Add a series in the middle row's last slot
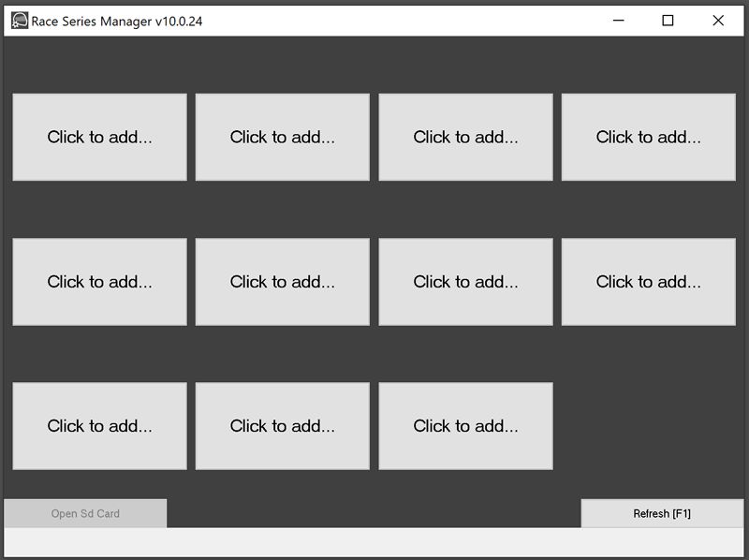Viewport: 749px width, 560px height. pos(648,281)
